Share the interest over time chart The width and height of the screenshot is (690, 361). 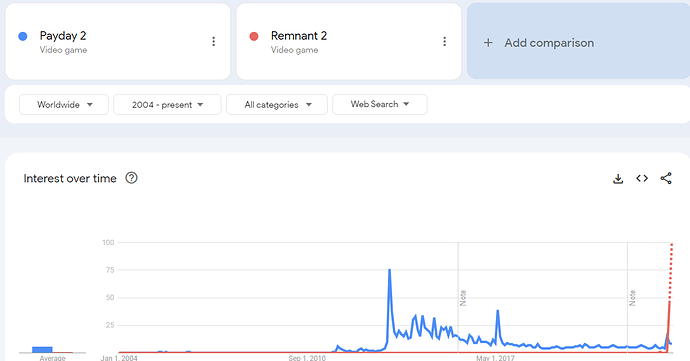[666, 178]
